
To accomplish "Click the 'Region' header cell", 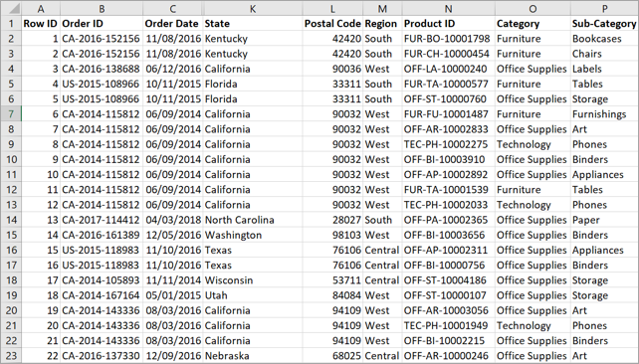I will 382,24.
